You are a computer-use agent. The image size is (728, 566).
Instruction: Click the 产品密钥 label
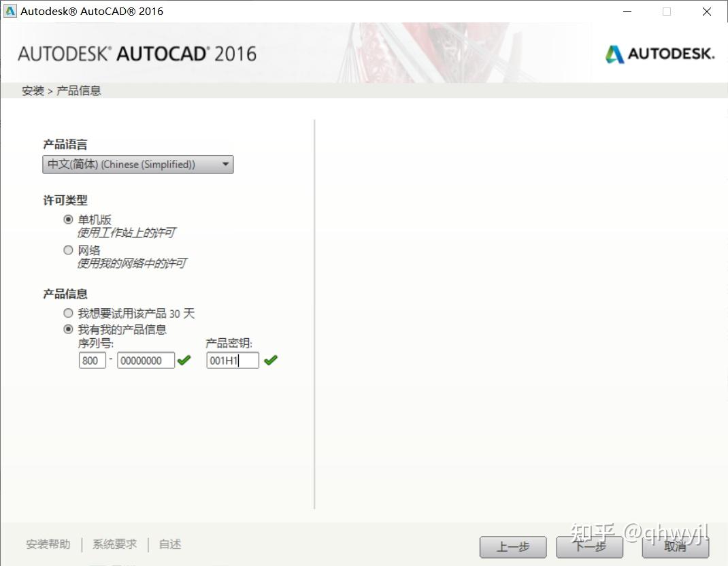(229, 343)
